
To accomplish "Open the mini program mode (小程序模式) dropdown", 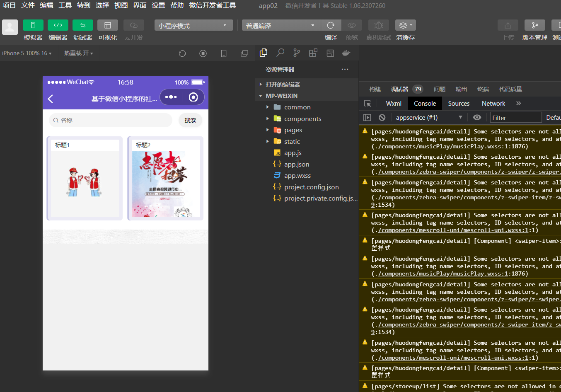I will click(x=193, y=25).
